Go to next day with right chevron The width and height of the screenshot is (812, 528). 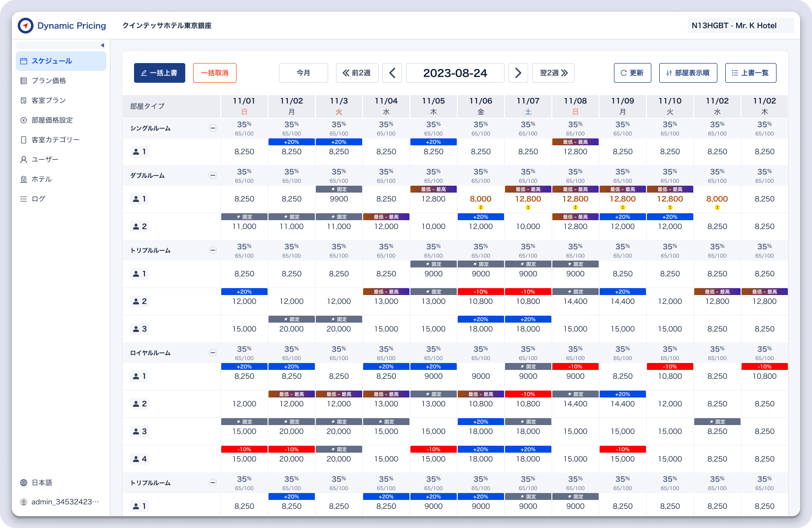[x=518, y=73]
